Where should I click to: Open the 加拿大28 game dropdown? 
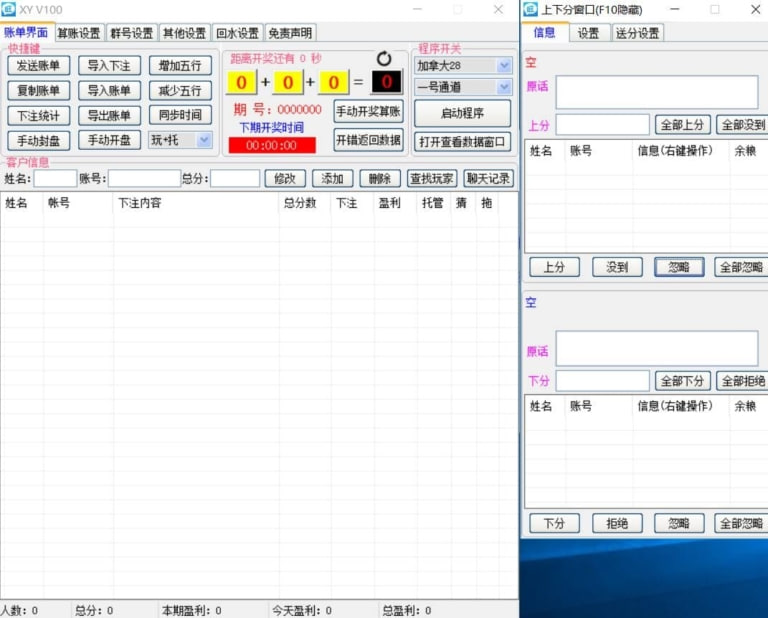[x=464, y=66]
